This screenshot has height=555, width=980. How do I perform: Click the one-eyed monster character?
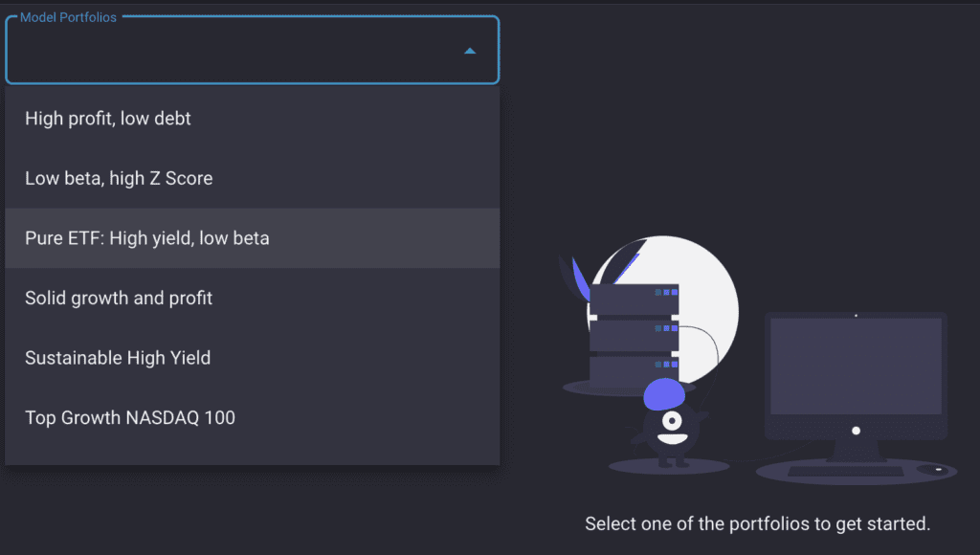pos(670,428)
